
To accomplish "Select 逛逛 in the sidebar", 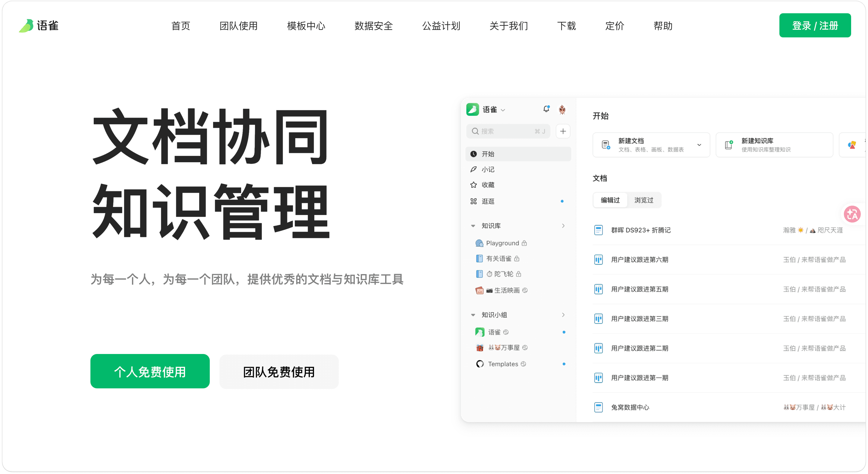I will point(518,201).
